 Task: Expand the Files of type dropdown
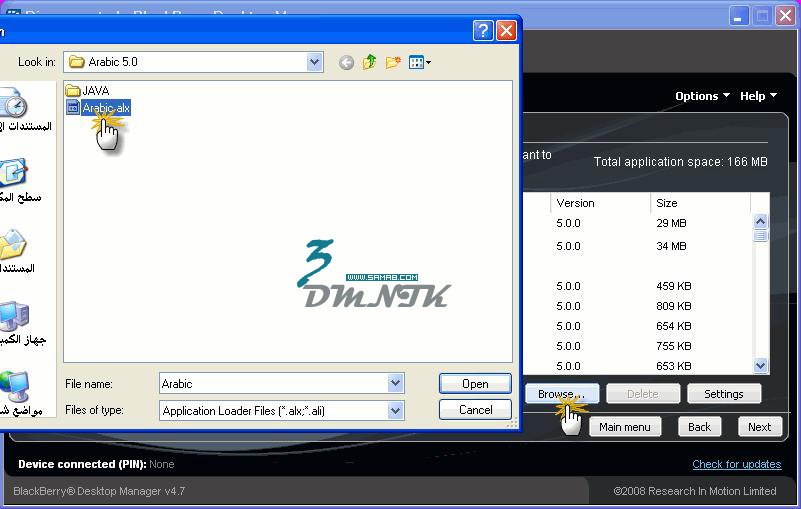(x=396, y=410)
